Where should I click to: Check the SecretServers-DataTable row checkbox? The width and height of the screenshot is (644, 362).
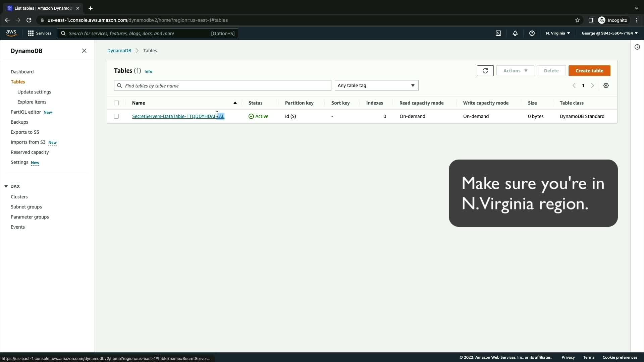click(116, 116)
